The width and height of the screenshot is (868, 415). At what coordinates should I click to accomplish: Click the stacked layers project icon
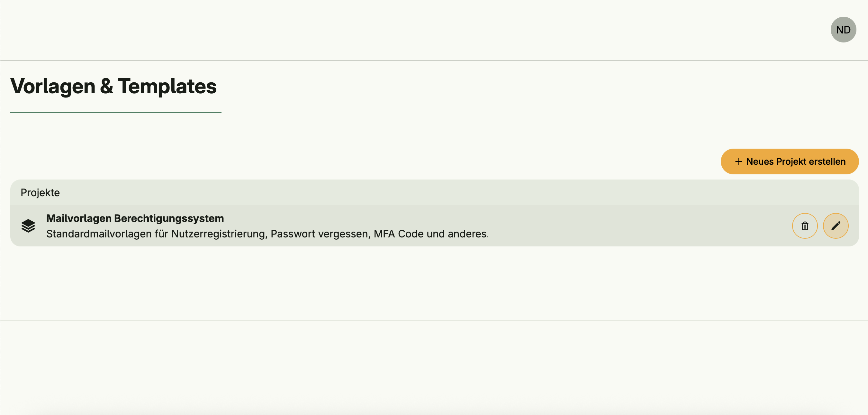click(28, 226)
